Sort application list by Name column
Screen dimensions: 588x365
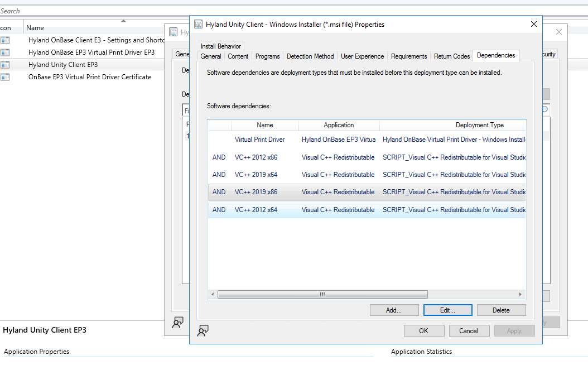pyautogui.click(x=94, y=28)
